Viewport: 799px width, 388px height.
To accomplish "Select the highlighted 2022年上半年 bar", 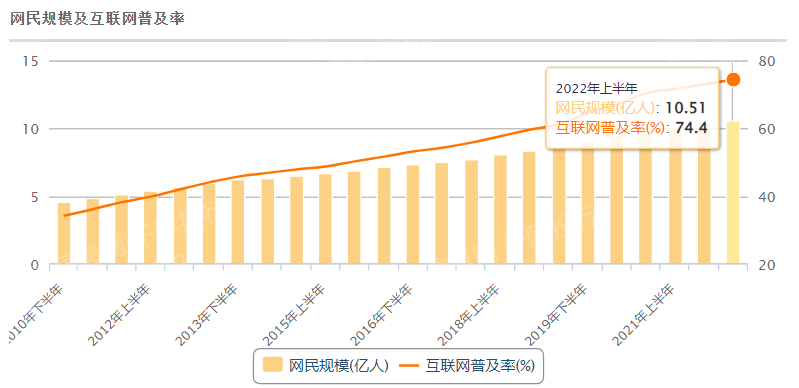I will (733, 193).
